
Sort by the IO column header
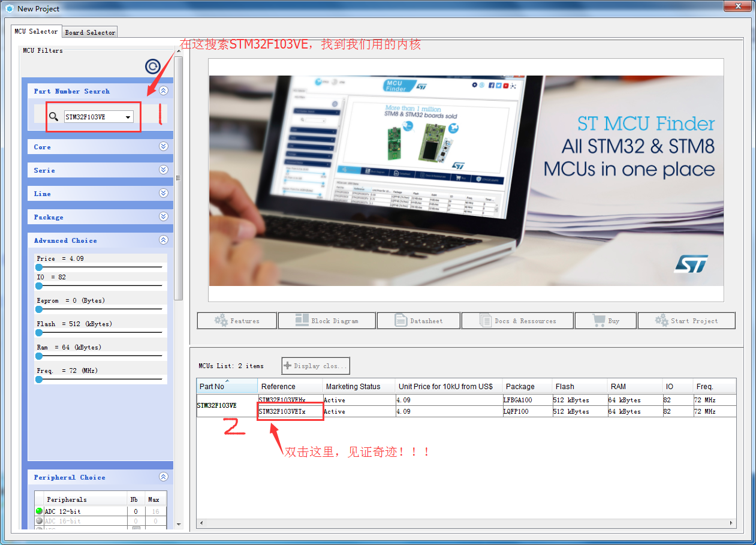[677, 386]
